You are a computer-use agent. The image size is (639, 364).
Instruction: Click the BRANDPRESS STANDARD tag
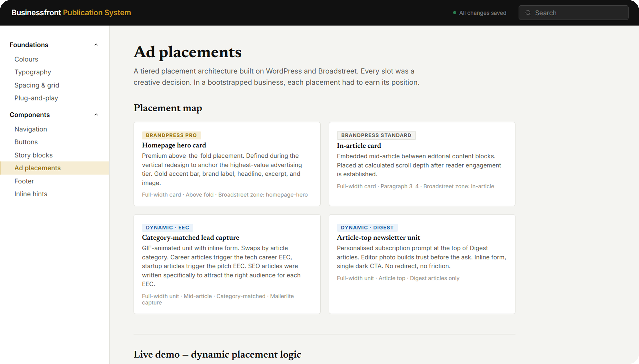click(376, 135)
